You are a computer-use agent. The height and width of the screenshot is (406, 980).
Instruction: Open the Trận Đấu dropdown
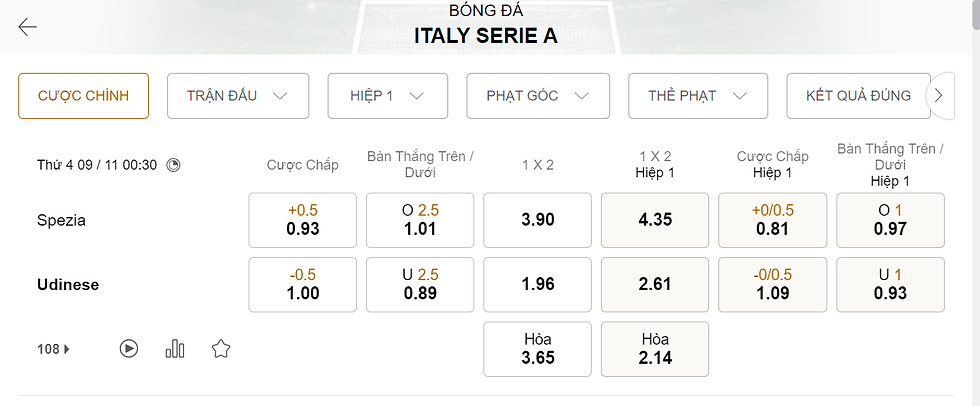click(x=237, y=96)
